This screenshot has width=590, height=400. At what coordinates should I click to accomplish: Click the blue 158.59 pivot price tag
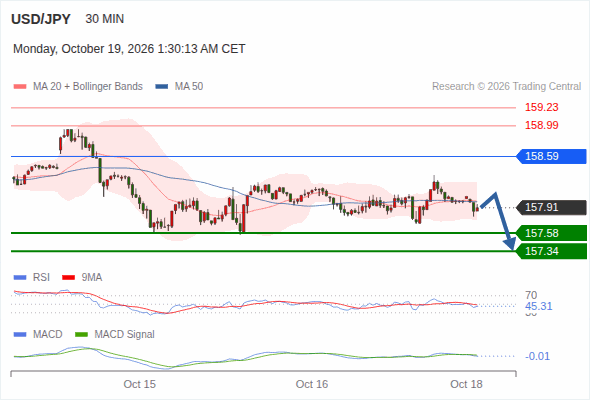(551, 156)
